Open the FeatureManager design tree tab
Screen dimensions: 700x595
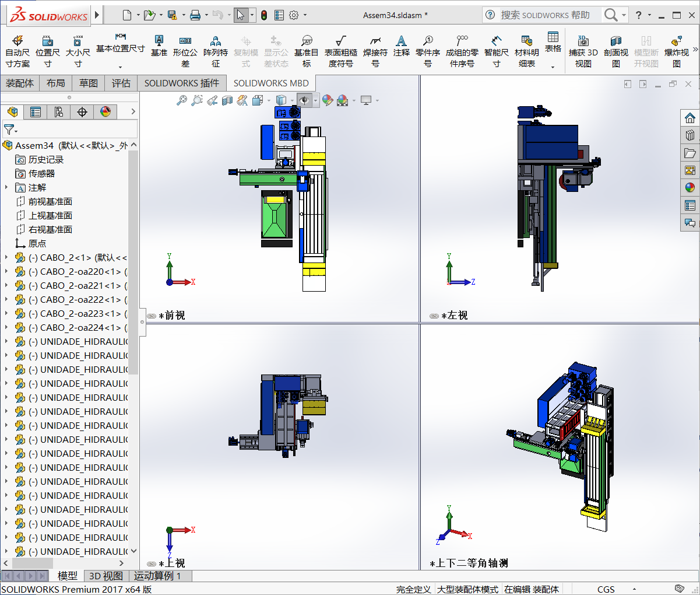(x=12, y=111)
